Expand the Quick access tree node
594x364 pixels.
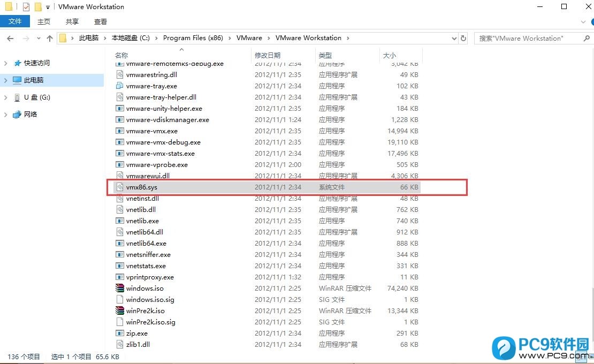pyautogui.click(x=6, y=63)
